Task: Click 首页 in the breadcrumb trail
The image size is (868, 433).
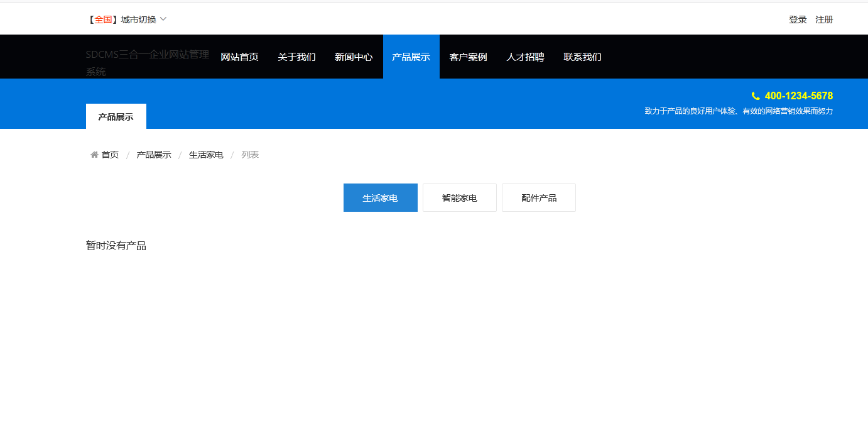Action: pos(109,154)
